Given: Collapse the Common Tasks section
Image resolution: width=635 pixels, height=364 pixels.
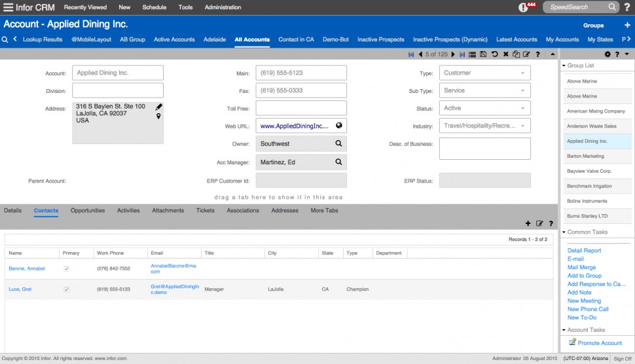Looking at the screenshot, I should tap(564, 232).
